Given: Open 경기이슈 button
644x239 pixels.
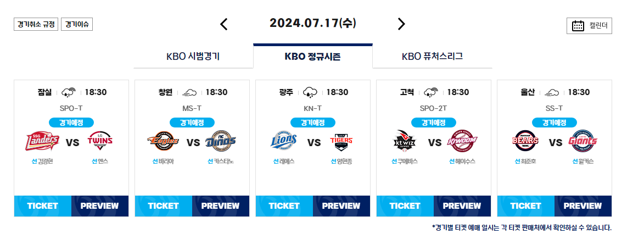Looking at the screenshot, I should (x=77, y=24).
